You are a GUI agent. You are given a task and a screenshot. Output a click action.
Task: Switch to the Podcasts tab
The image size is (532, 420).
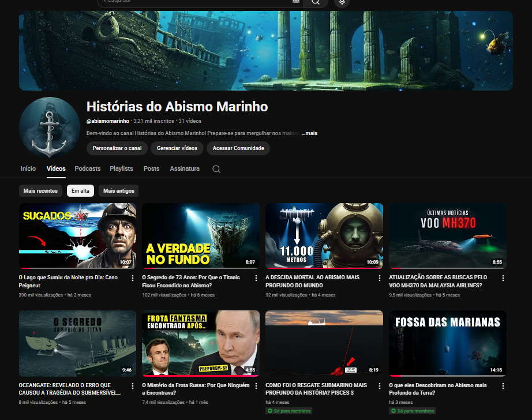(x=88, y=168)
